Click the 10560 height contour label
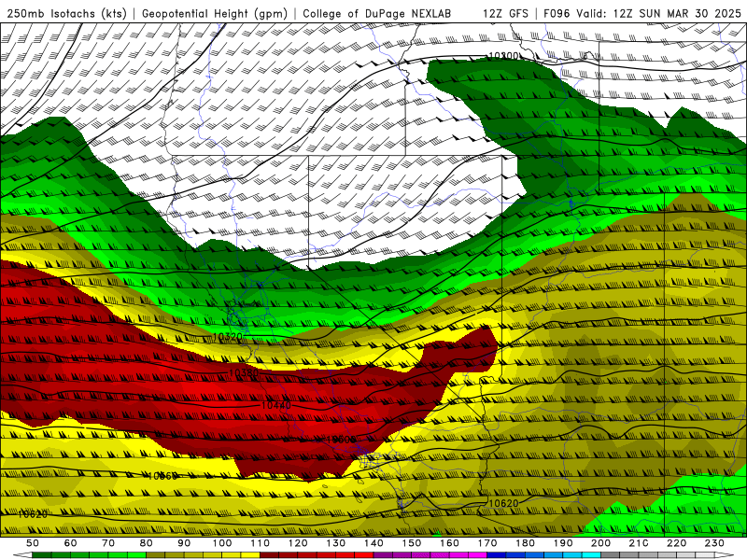The width and height of the screenshot is (747, 560). pos(162,476)
